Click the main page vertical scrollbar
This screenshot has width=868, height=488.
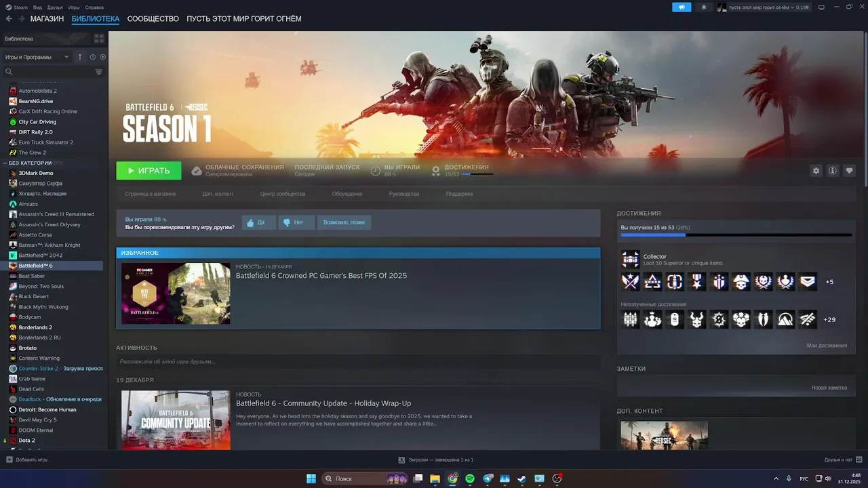865,108
